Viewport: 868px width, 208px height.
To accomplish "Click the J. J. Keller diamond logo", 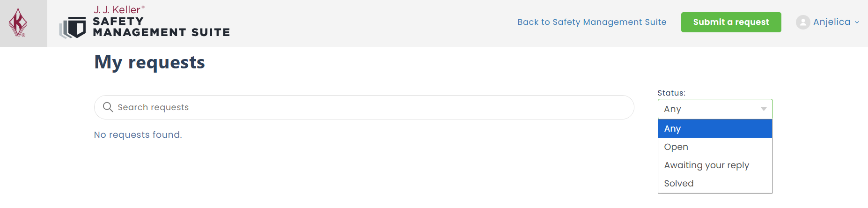I will click(x=18, y=22).
